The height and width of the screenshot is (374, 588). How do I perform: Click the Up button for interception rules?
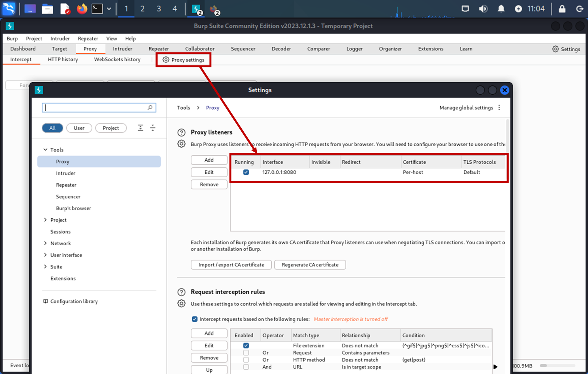coord(209,370)
